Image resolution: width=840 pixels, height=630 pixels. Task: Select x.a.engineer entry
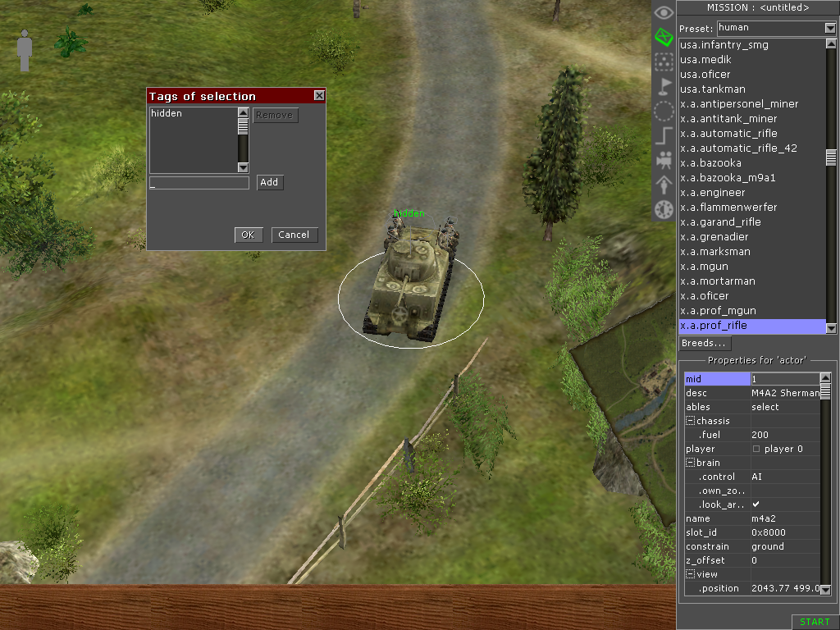point(752,192)
